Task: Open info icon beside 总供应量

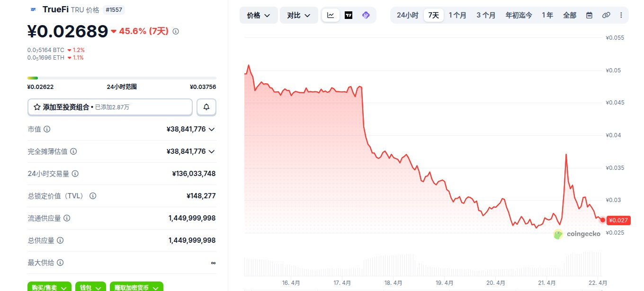Action: coord(60,240)
